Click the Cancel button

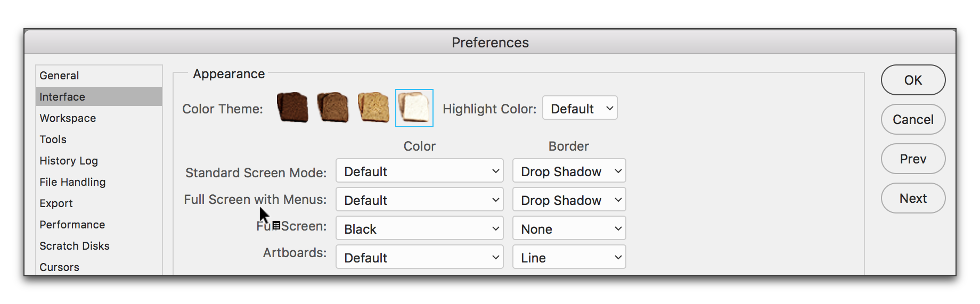(913, 119)
